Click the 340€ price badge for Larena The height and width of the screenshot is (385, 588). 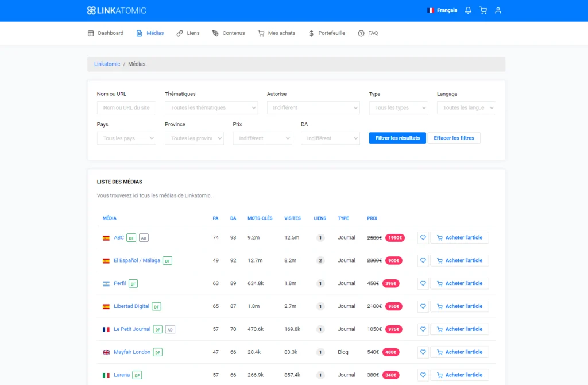(x=390, y=375)
